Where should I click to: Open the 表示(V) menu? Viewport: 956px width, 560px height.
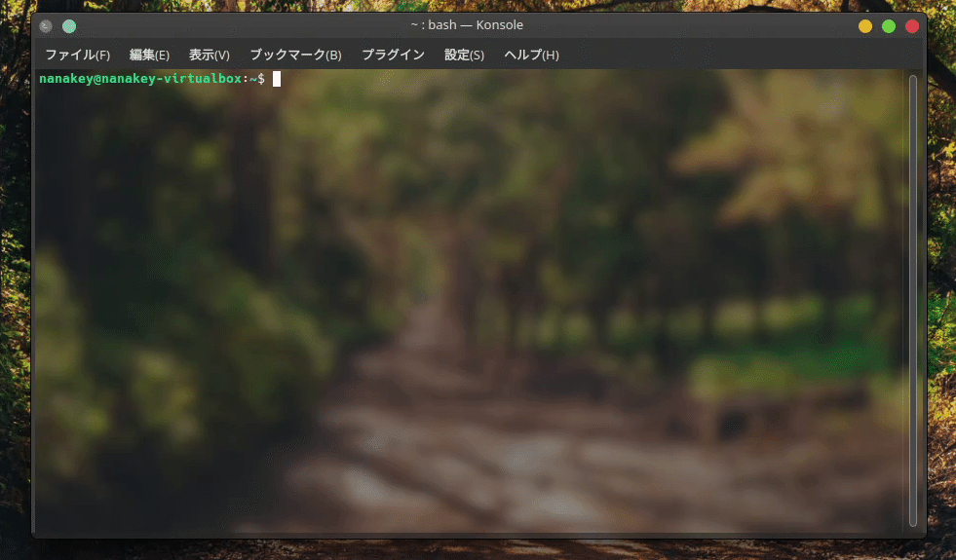point(210,55)
